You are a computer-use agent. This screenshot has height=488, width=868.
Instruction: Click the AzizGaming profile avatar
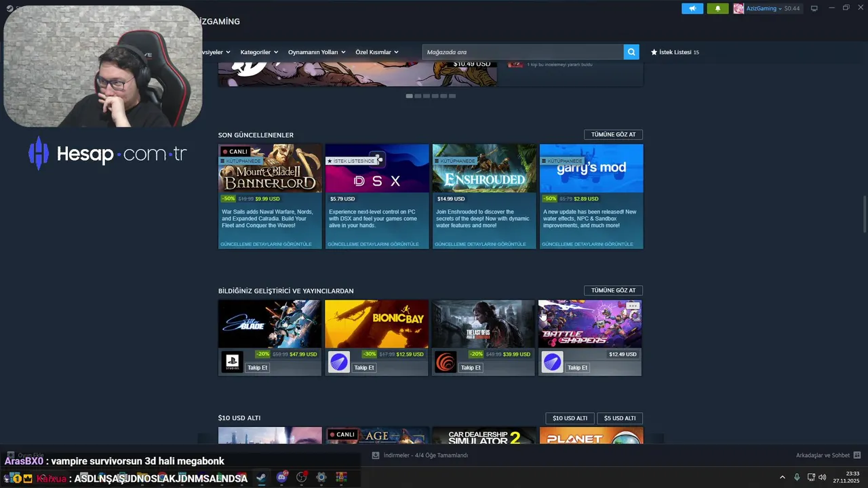click(738, 9)
